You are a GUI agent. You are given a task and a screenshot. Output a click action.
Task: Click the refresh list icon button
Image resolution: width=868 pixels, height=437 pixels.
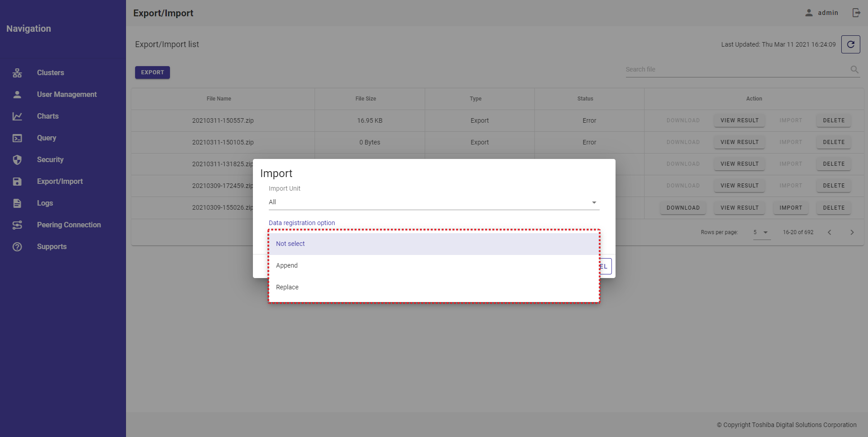851,44
